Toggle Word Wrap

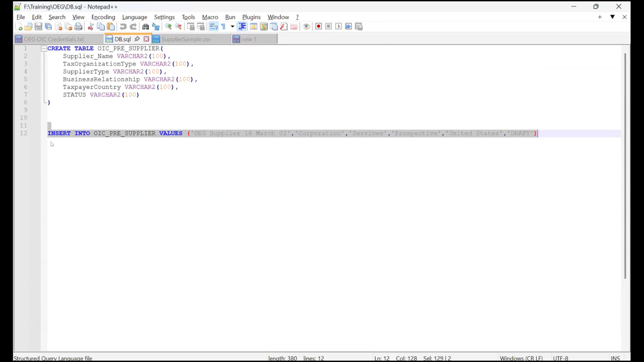pyautogui.click(x=214, y=26)
